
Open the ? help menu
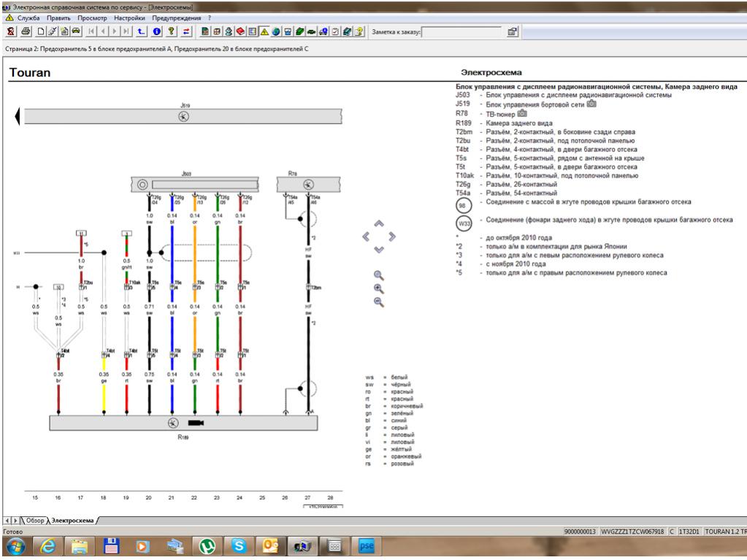210,18
